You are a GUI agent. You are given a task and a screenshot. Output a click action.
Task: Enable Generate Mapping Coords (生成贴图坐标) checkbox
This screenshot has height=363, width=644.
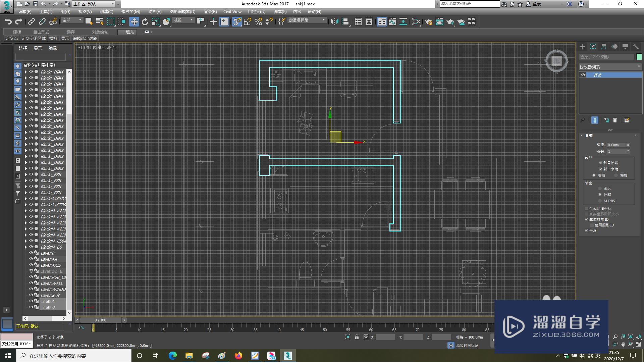coord(587,209)
